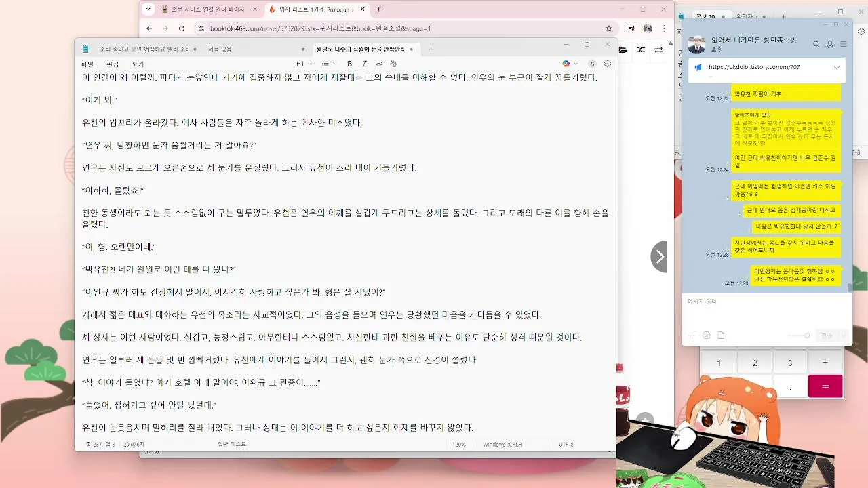
Task: Click the chat scrollbar thumb
Action: [850, 288]
